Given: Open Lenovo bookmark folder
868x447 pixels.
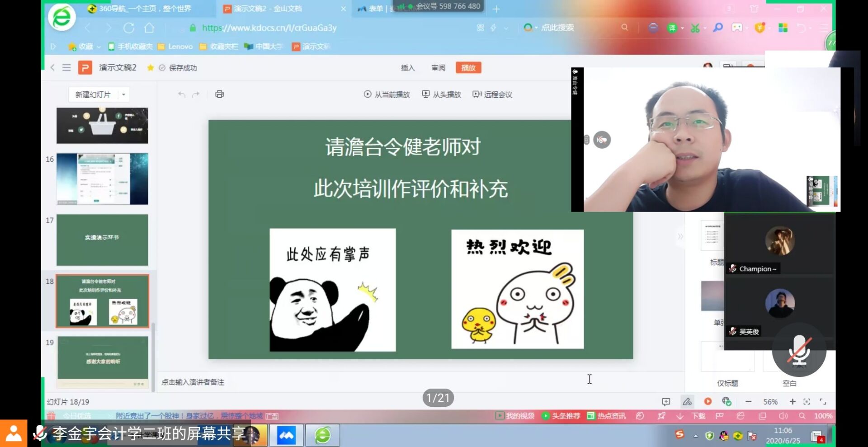Looking at the screenshot, I should pyautogui.click(x=175, y=47).
